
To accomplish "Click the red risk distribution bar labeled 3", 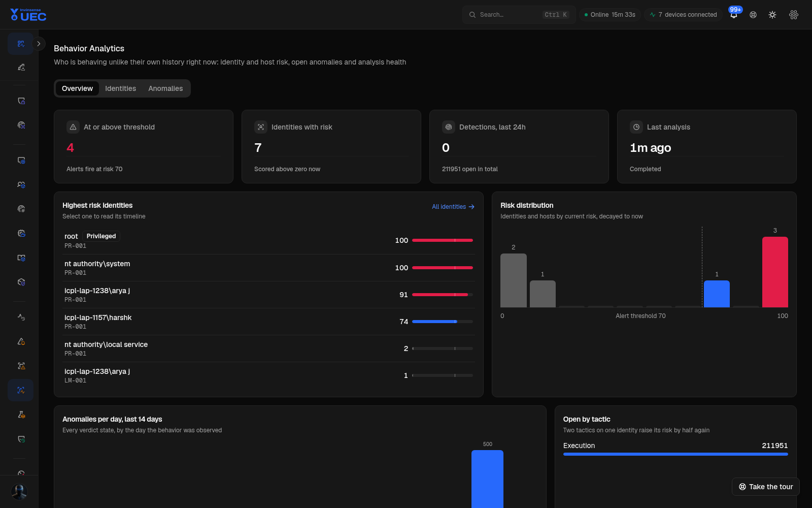I will point(775,272).
